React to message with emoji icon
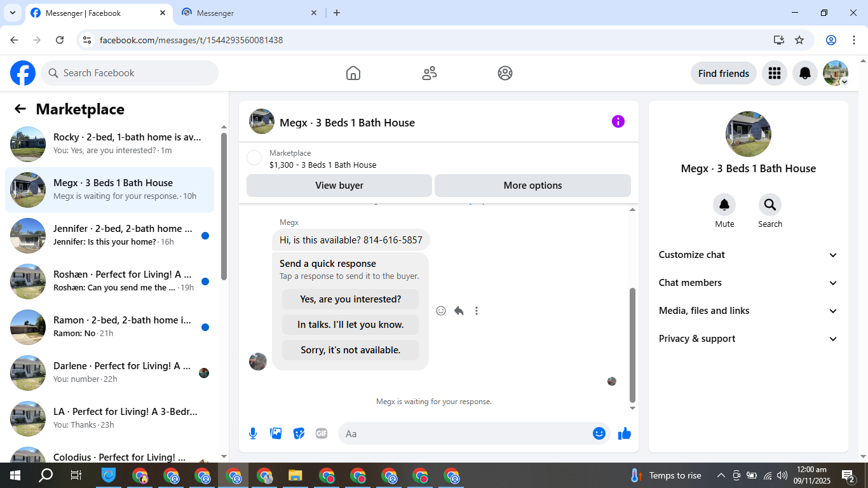868x488 pixels. click(x=441, y=311)
